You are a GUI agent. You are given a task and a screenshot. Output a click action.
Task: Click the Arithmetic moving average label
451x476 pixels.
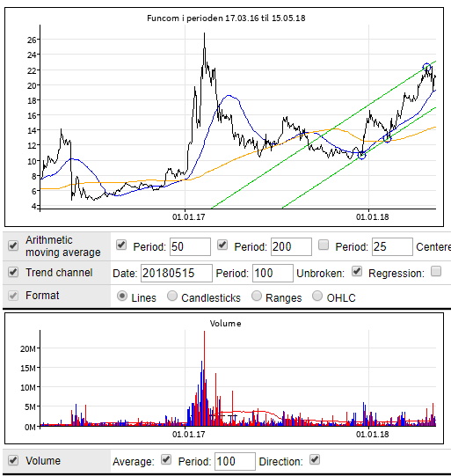coord(62,246)
